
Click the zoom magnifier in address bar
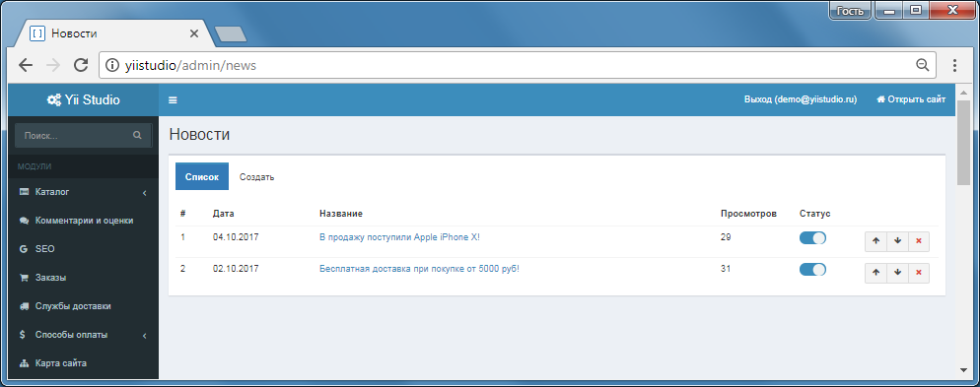[922, 65]
